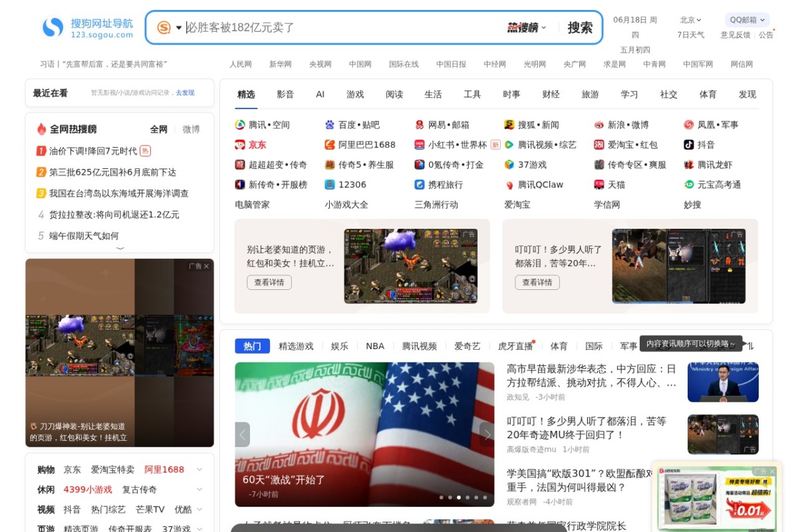Select the 微博 hot list tab

(192, 129)
